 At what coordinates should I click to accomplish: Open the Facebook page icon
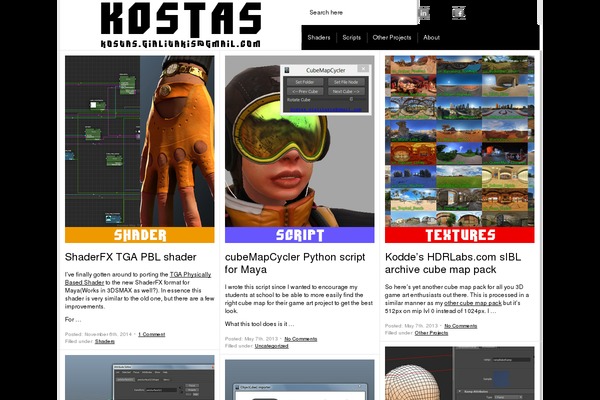click(x=459, y=13)
